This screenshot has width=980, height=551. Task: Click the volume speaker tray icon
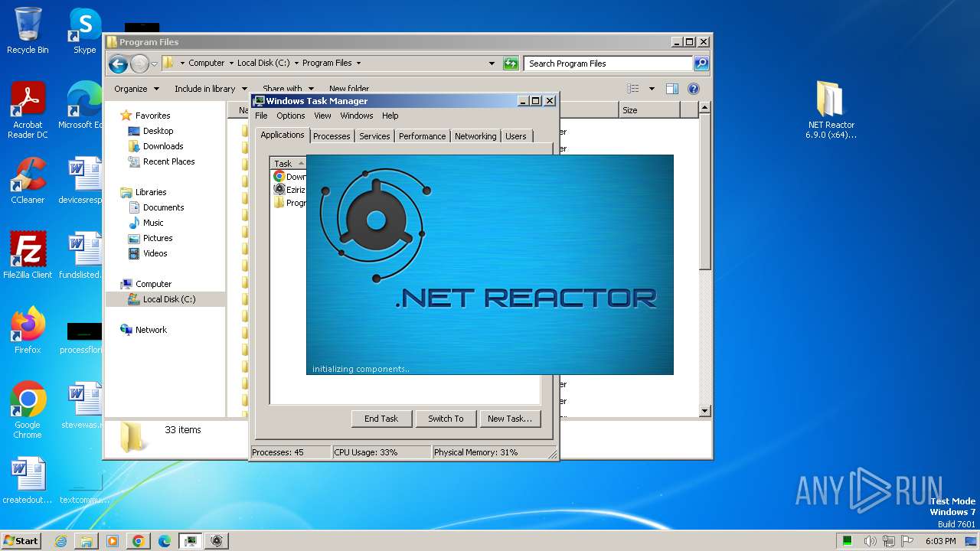click(870, 541)
